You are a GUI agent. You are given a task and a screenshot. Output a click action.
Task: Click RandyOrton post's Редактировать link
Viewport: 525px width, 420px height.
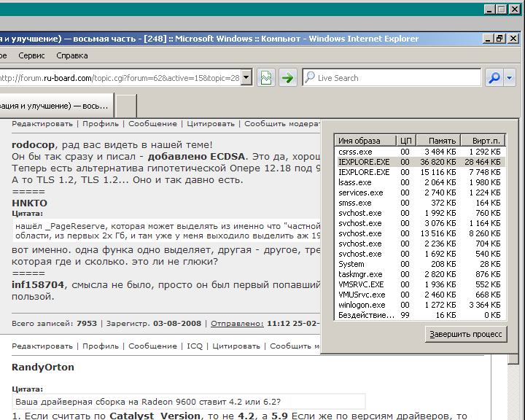point(42,346)
